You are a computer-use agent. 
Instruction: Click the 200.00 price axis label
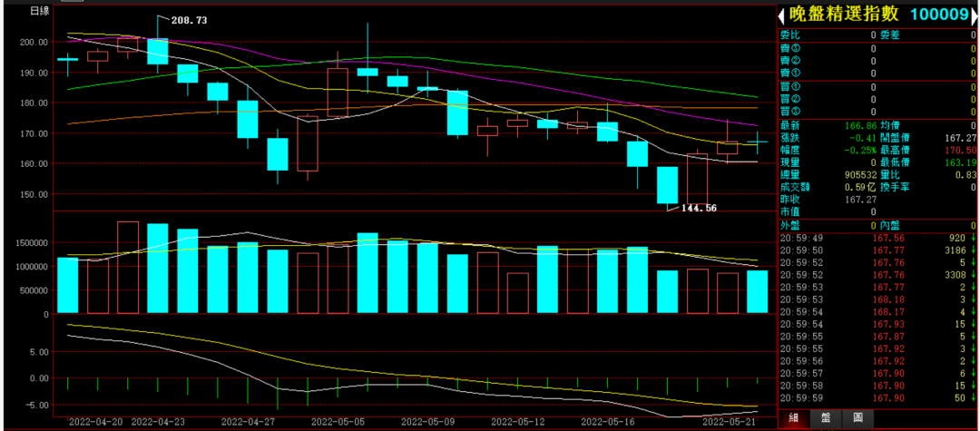pyautogui.click(x=35, y=42)
